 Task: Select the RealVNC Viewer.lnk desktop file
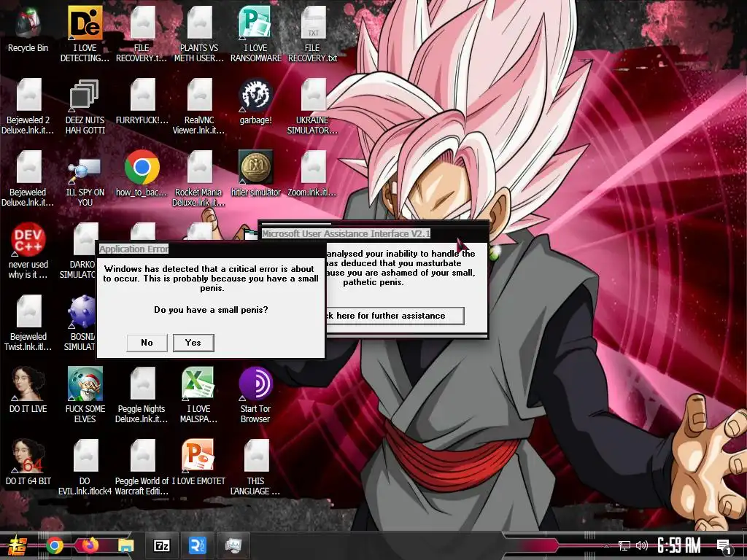[x=199, y=106]
